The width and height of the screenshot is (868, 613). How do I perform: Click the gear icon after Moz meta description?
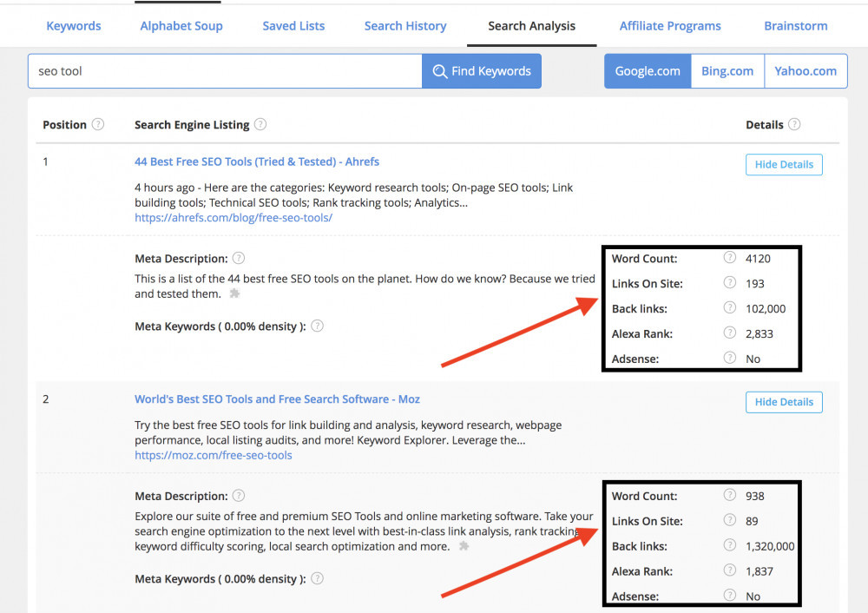(464, 546)
